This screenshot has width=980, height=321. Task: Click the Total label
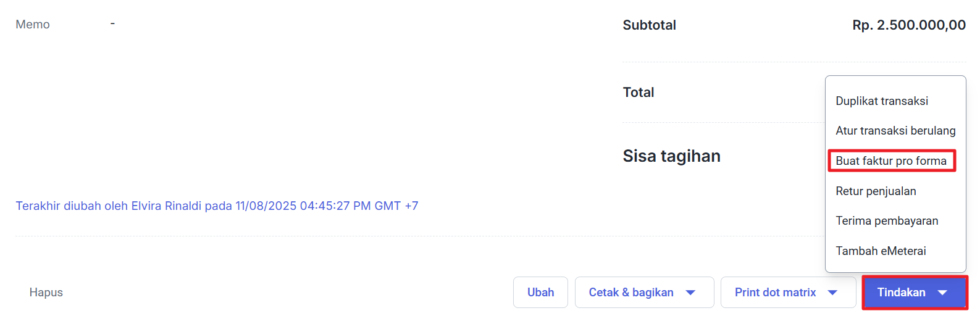click(639, 93)
